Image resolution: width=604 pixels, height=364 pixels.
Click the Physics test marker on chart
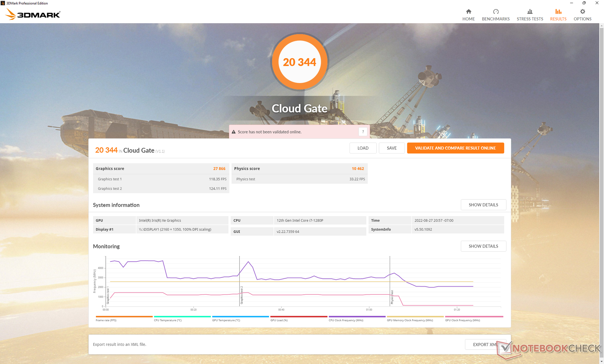[392, 297]
